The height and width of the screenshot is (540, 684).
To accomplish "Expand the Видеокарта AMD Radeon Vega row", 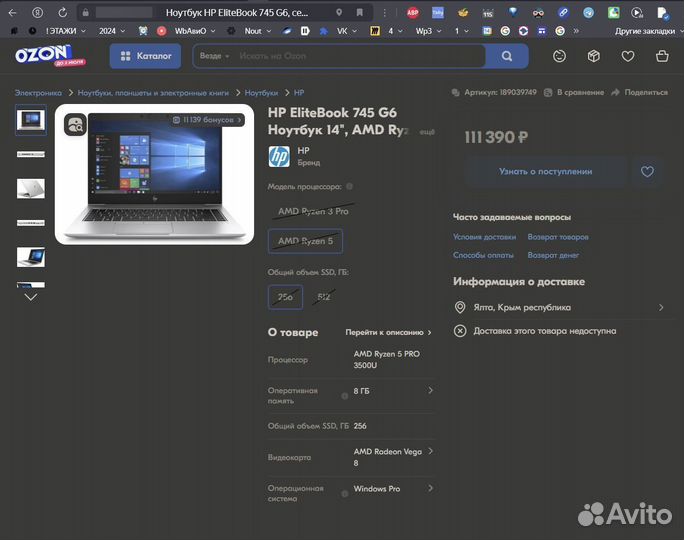I will coord(351,457).
